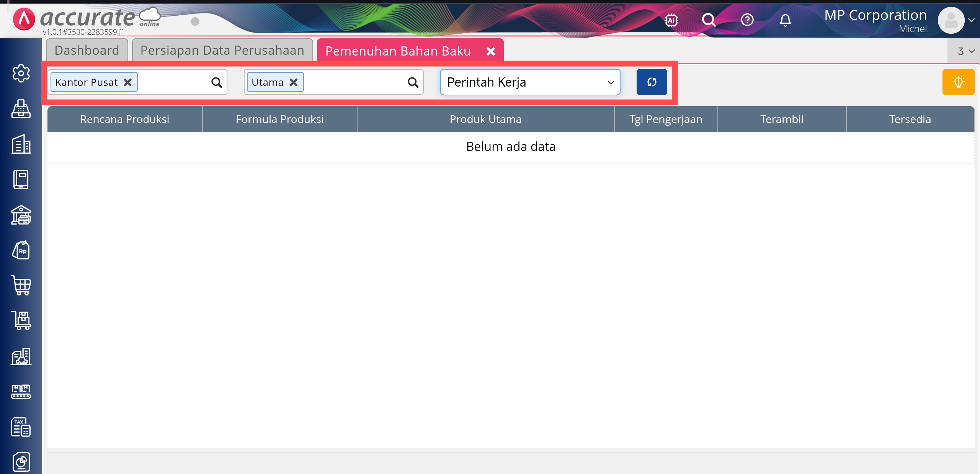Switch to Persiapan Data Perusahaan tab
Screen dimensions: 980x474
click(x=222, y=51)
